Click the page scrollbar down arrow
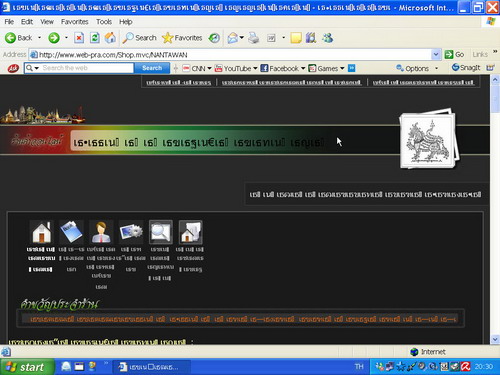This screenshot has width=500, height=375. [495, 340]
